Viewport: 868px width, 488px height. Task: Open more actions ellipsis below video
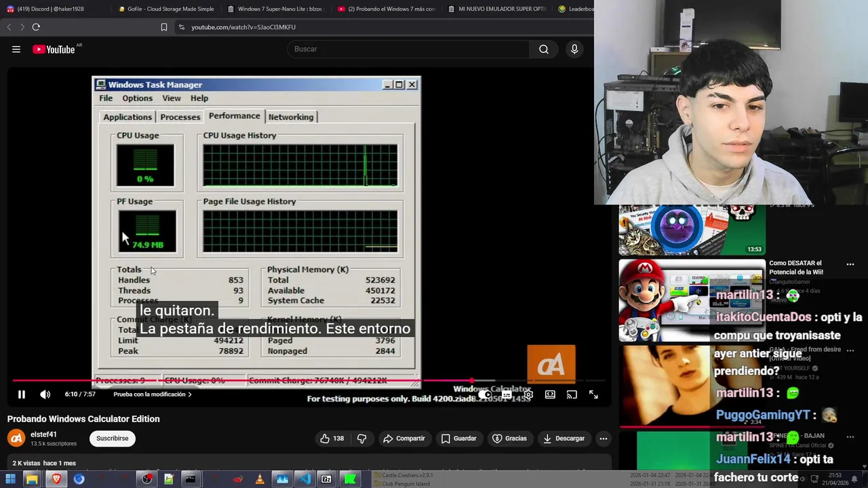click(603, 439)
